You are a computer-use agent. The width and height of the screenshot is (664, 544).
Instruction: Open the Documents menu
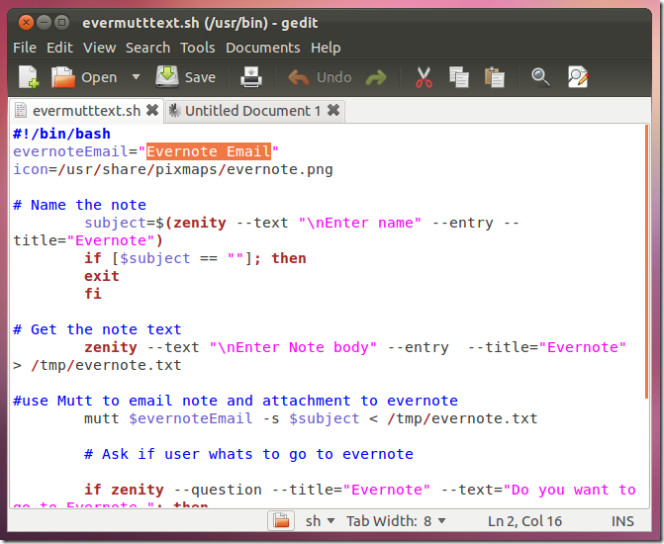[x=263, y=48]
